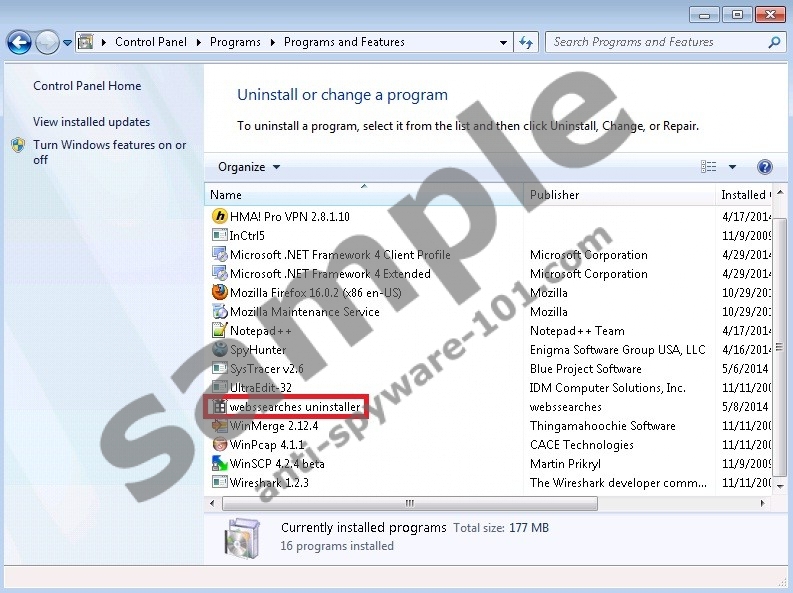Open recent pages dropdown arrow
This screenshot has height=593, width=793.
coord(68,43)
